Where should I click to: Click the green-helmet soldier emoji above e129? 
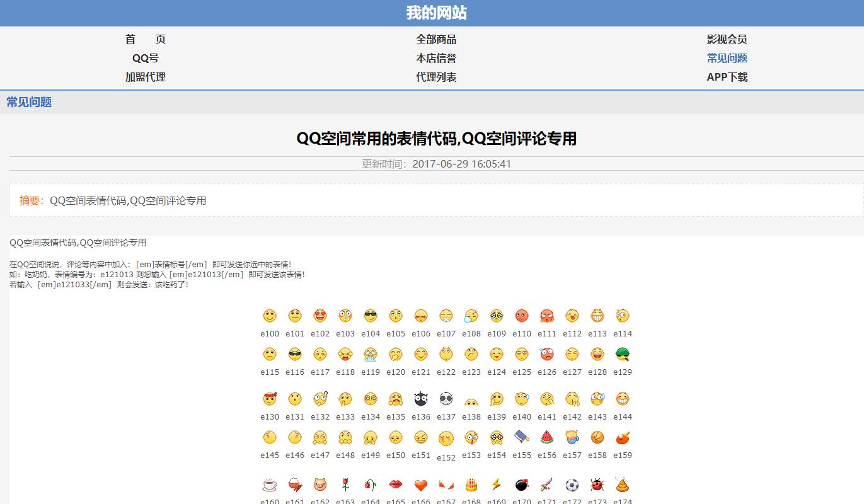click(x=623, y=354)
